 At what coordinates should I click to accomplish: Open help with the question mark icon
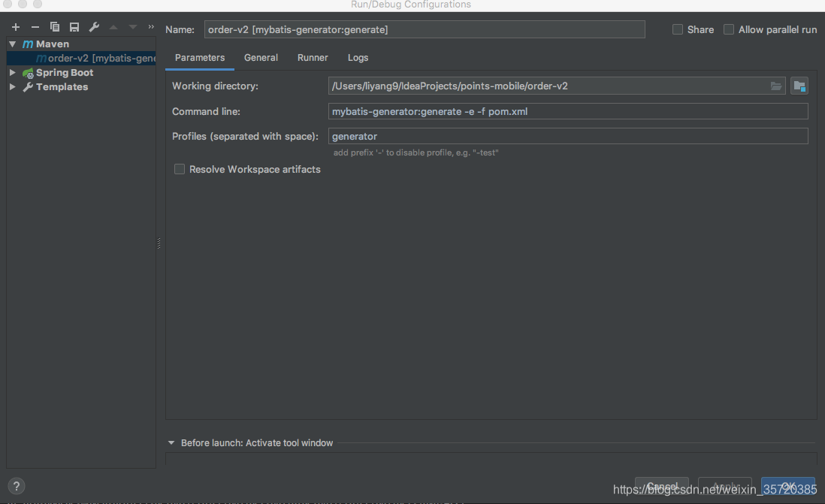tap(17, 486)
